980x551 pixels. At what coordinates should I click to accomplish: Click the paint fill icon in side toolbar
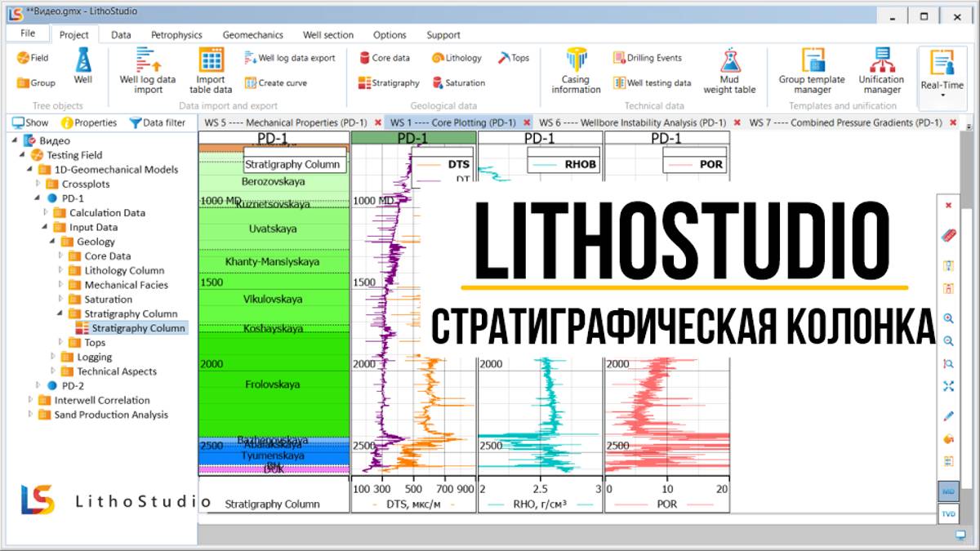[948, 438]
